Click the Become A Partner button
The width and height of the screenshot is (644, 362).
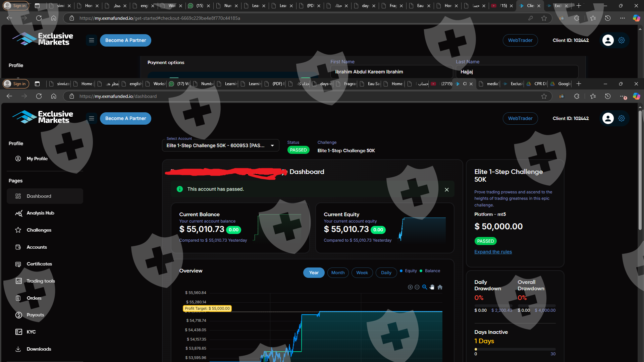pos(125,118)
